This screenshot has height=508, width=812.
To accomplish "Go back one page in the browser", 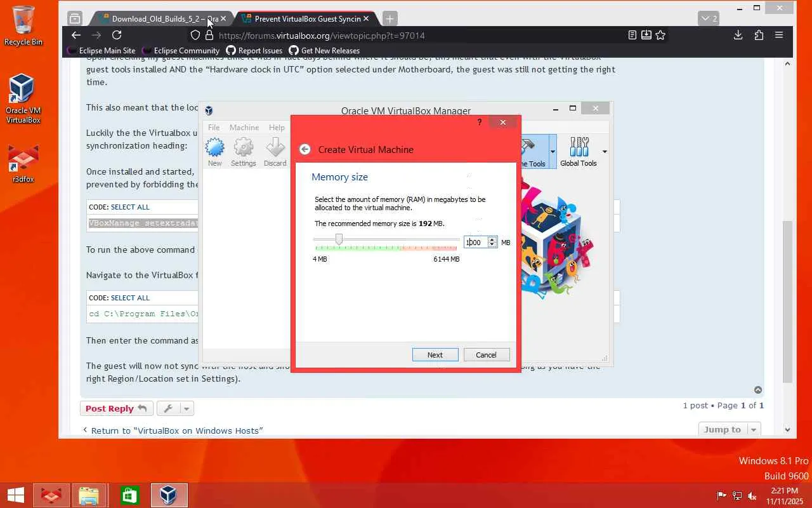I will (x=76, y=36).
